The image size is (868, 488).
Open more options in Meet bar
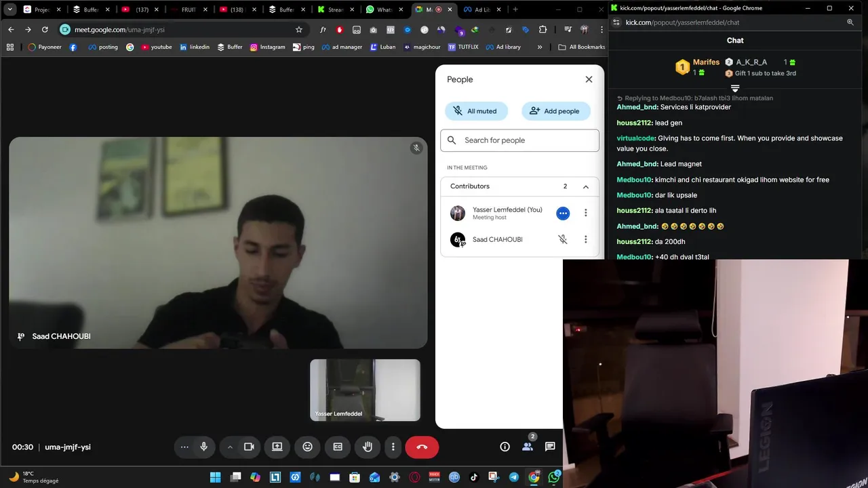point(393,447)
